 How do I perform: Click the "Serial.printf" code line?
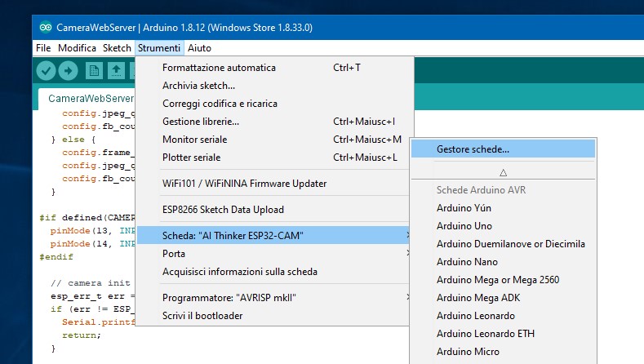[98, 322]
